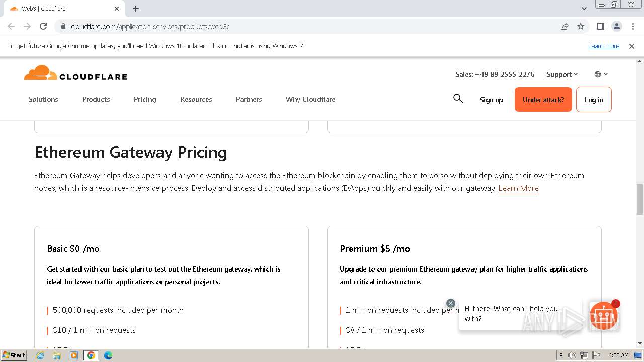This screenshot has width=644, height=362.
Task: Click the page's vertical scrollbar thumb
Action: point(639,199)
